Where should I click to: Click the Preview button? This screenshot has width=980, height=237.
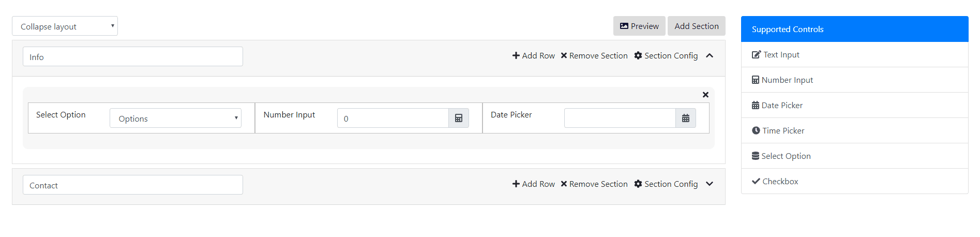[x=639, y=26]
